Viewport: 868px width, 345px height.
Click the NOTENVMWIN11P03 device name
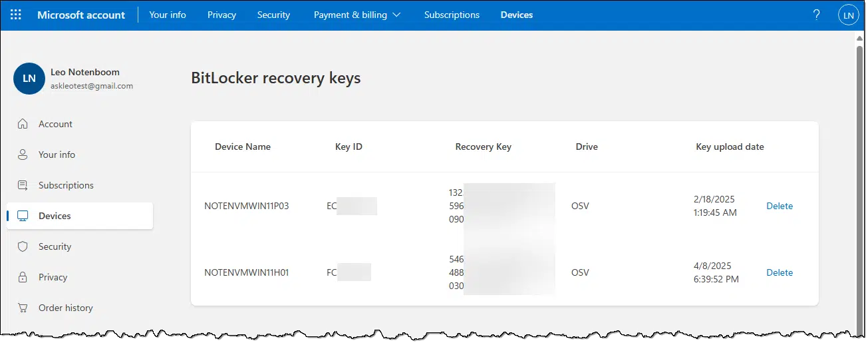(247, 206)
